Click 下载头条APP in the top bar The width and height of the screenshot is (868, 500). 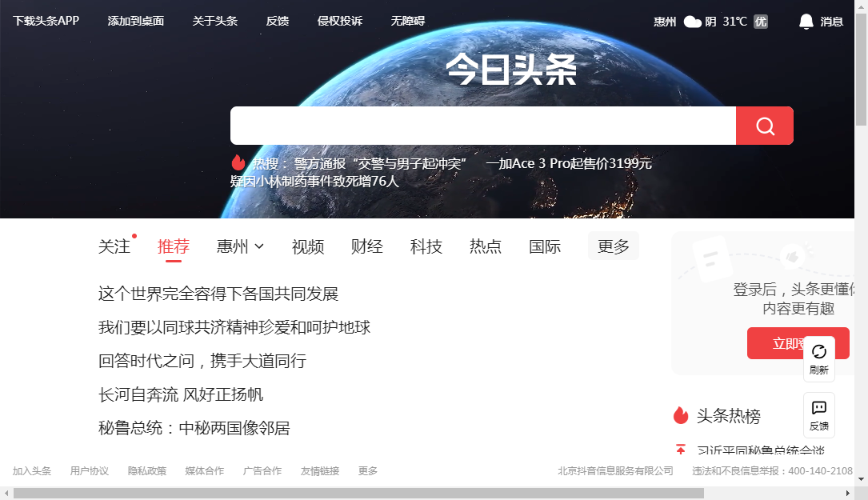tap(46, 21)
